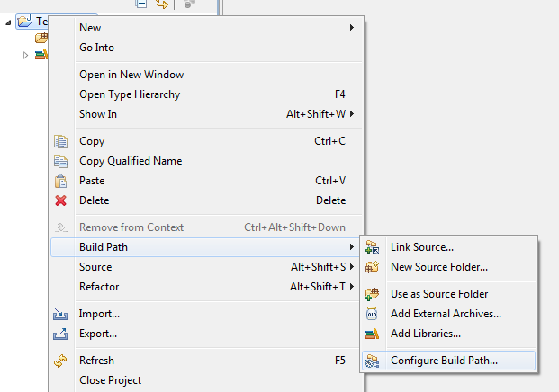Screen dimensions: 559x392
Task: Select Add Libraries from submenu
Action: [426, 334]
